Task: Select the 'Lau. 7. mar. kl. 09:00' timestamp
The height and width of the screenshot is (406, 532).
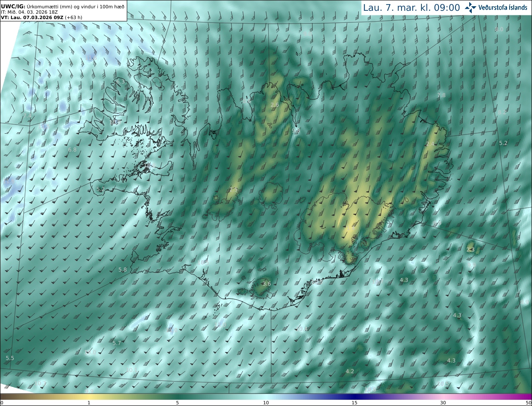Action: pos(411,7)
